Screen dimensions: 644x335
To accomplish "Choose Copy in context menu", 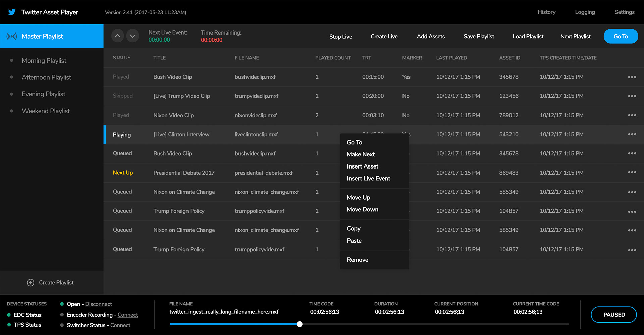I will [354, 229].
